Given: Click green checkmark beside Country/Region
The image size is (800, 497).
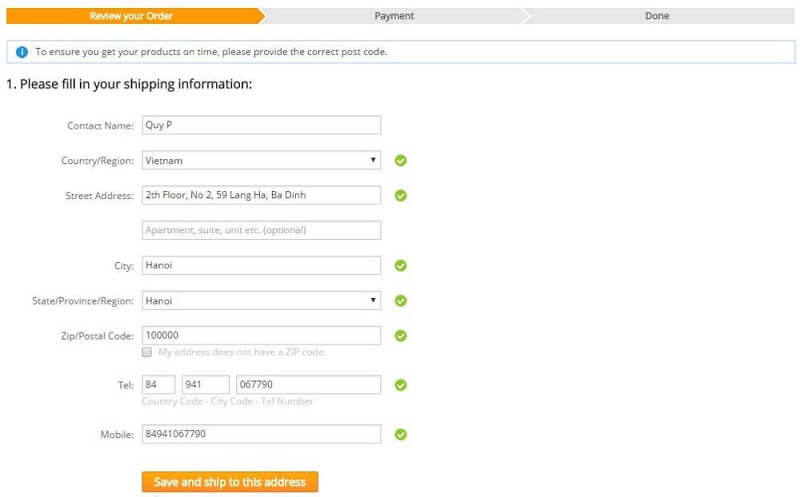Looking at the screenshot, I should [401, 160].
